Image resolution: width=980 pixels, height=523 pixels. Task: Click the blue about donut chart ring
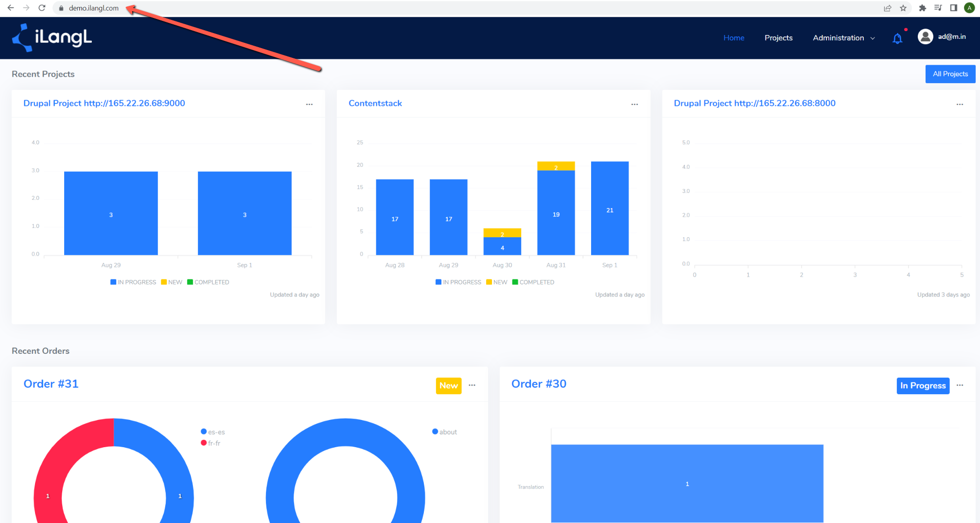tap(345, 433)
